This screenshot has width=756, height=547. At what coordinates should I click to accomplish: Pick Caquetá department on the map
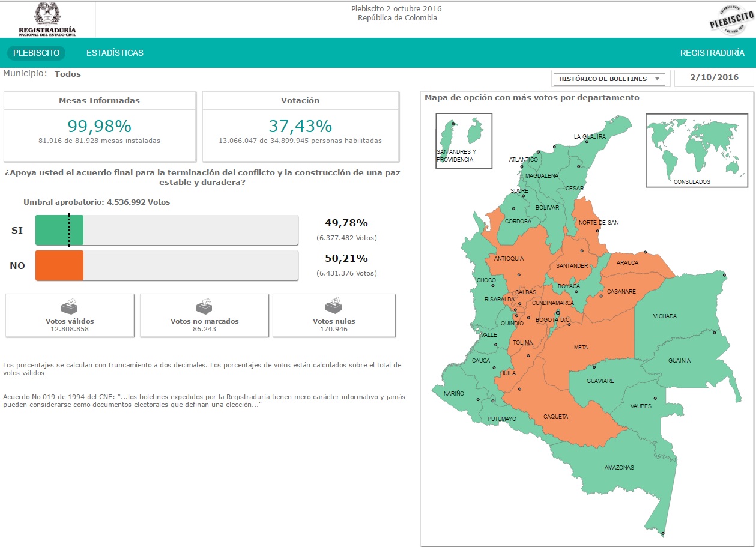555,417
